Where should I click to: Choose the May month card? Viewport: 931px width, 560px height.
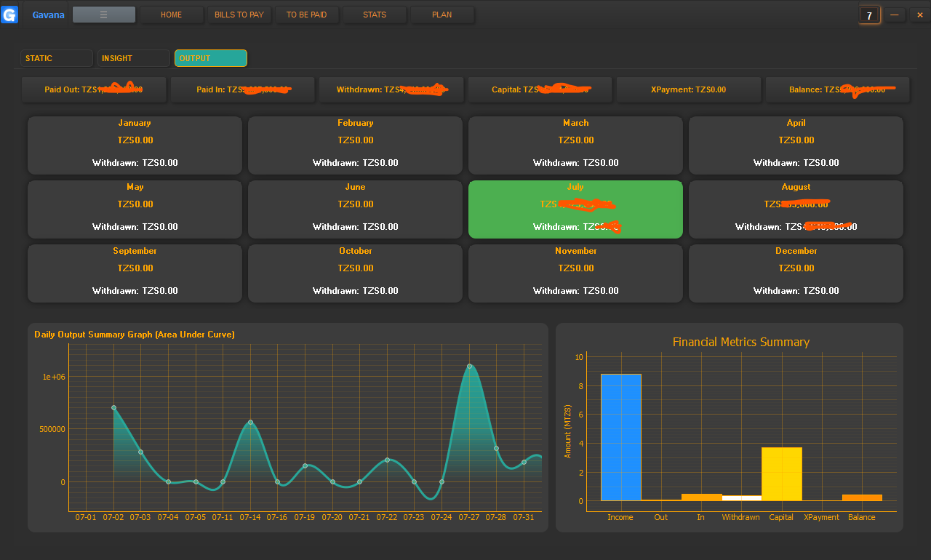135,209
